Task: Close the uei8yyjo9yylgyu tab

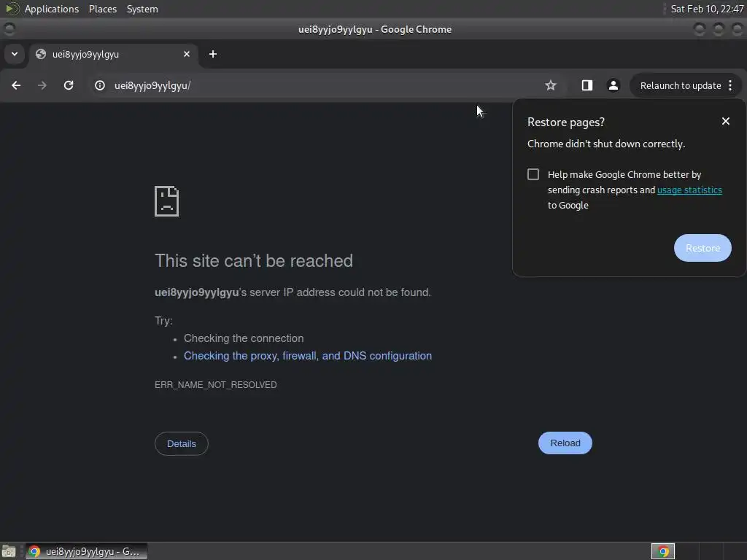Action: (x=187, y=54)
